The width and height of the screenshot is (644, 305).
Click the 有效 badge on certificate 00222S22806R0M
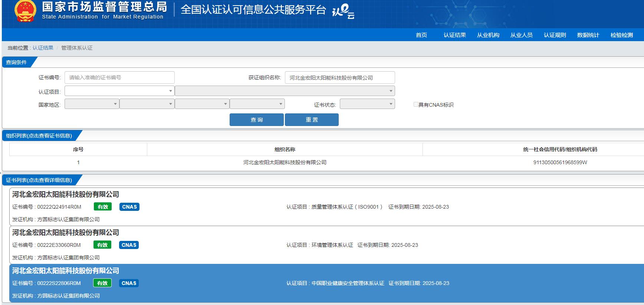click(x=102, y=283)
